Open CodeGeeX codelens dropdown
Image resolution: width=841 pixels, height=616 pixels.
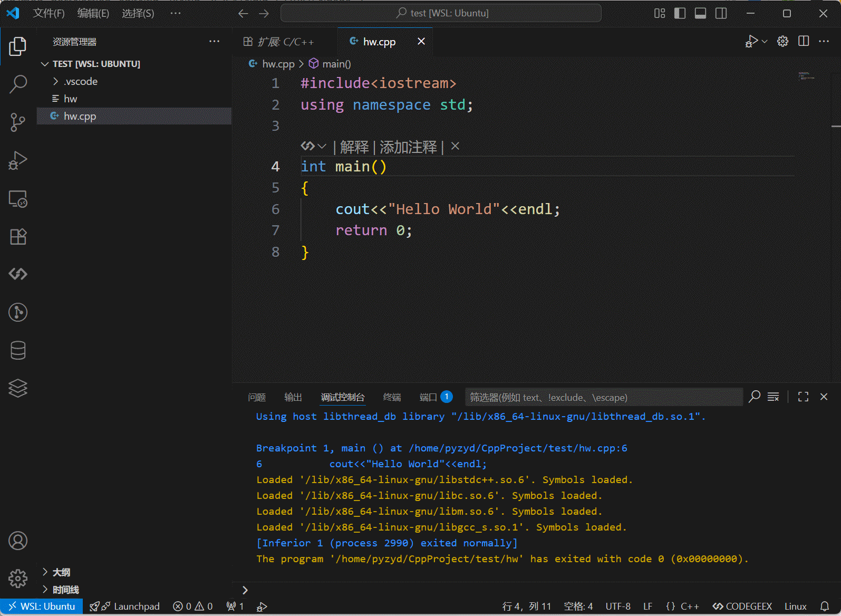[x=314, y=146]
